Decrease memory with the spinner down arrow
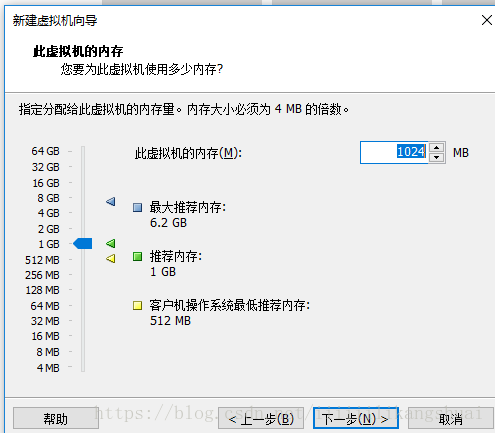This screenshot has height=433, width=495. pyautogui.click(x=436, y=157)
